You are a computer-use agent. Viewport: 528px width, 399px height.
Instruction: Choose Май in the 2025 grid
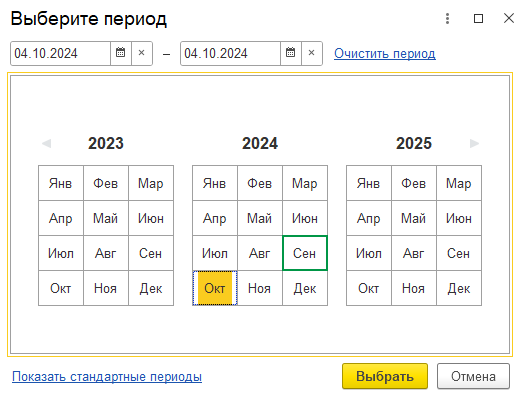414,218
